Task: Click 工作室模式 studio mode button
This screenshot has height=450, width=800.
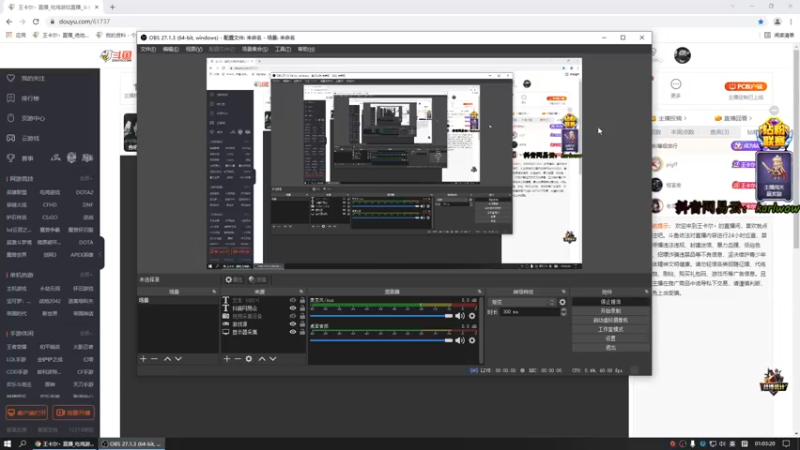Action: tap(611, 329)
